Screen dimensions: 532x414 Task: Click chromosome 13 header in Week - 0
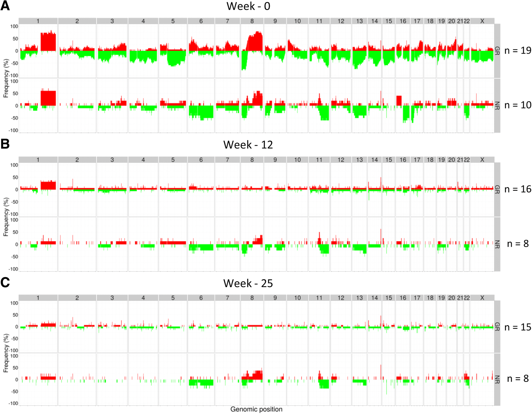pos(359,21)
